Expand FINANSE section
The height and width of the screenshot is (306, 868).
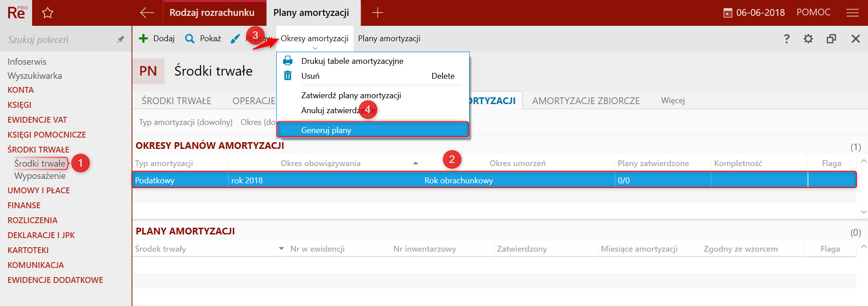[24, 206]
